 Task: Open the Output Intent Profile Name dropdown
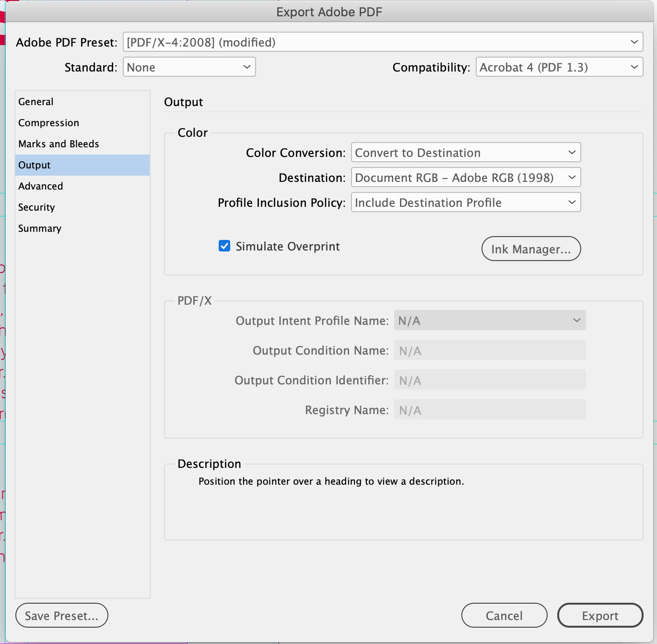tap(490, 321)
